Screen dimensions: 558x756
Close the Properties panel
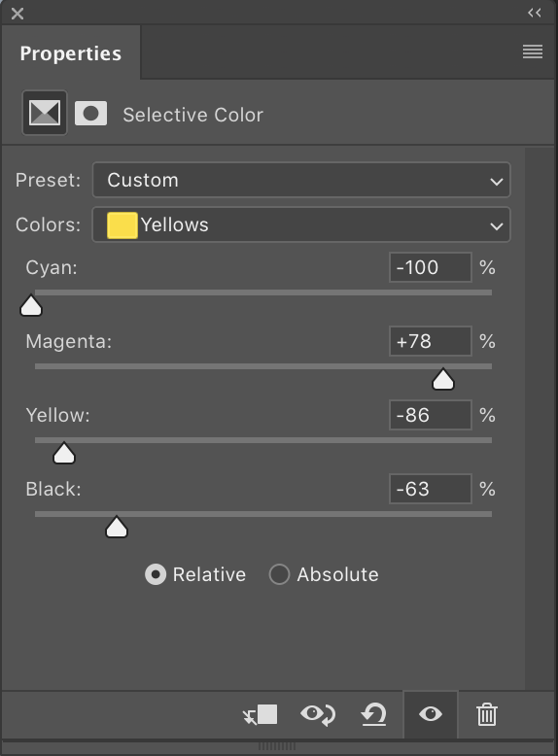coord(17,14)
